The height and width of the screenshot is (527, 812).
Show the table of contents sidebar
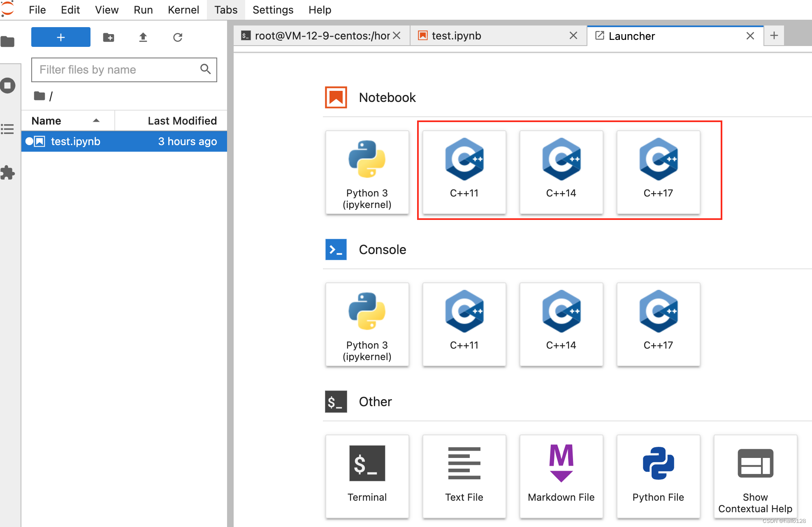(x=8, y=129)
